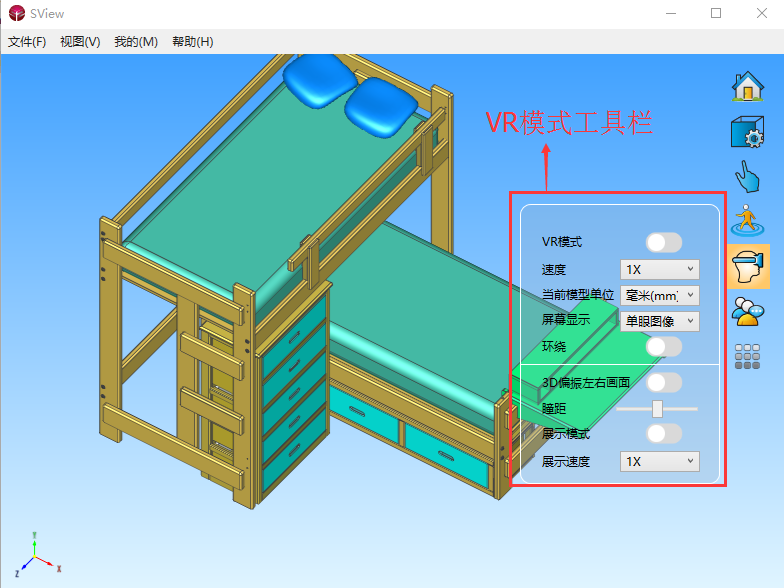
Task: Toggle the VR模式 switch
Action: click(664, 242)
